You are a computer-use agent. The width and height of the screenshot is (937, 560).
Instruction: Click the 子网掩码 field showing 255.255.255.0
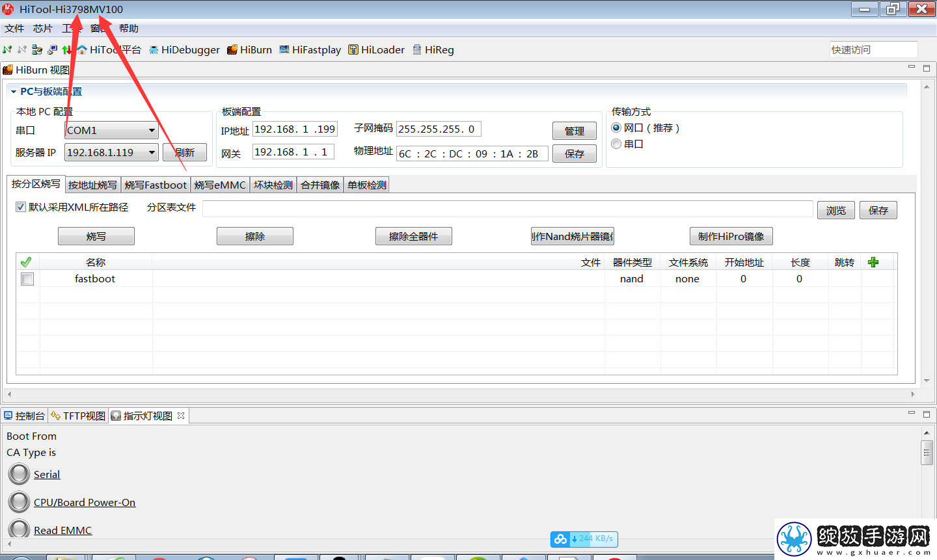coord(439,129)
